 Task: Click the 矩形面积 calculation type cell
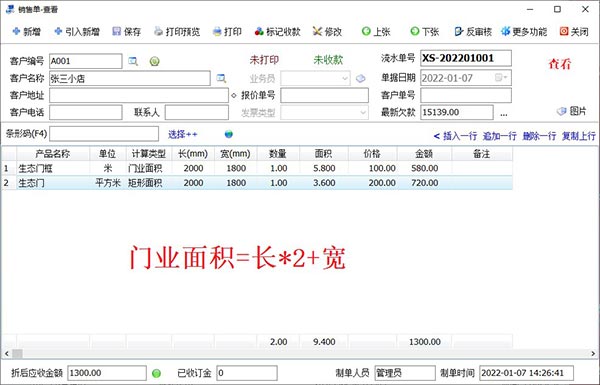(149, 183)
